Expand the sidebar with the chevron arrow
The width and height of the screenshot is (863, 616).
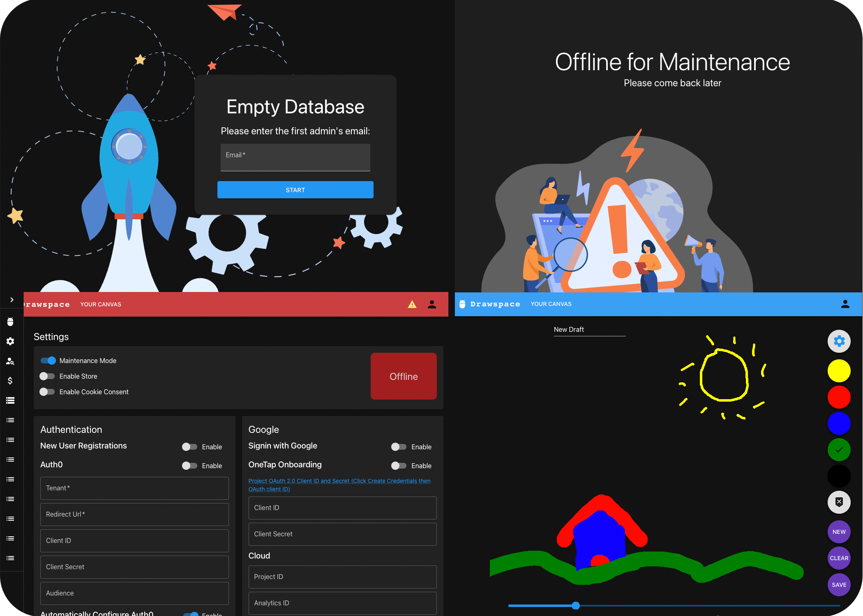[x=12, y=300]
